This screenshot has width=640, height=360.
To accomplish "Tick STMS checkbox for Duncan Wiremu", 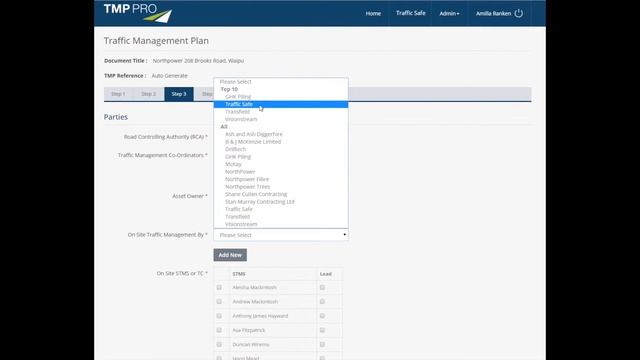I will [219, 344].
